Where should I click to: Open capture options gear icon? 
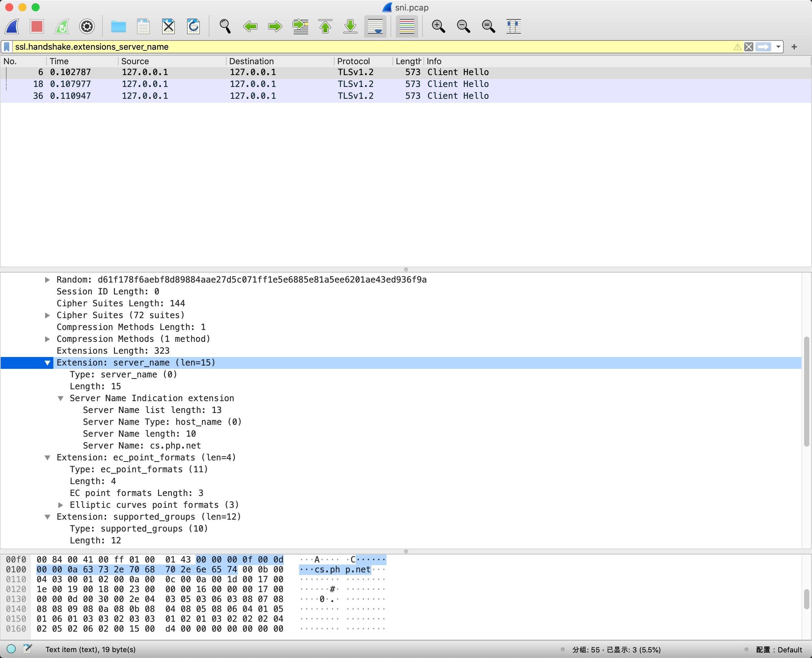87,26
